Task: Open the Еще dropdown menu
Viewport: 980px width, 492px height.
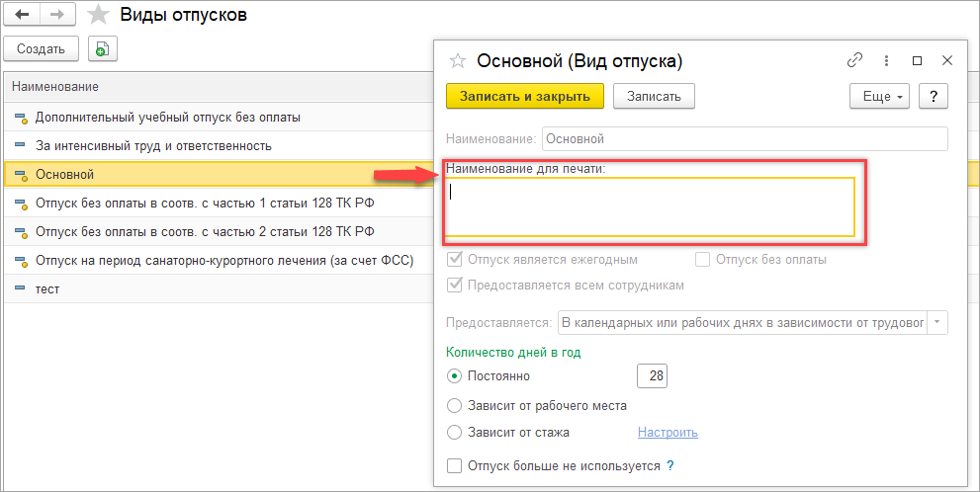Action: (x=879, y=97)
